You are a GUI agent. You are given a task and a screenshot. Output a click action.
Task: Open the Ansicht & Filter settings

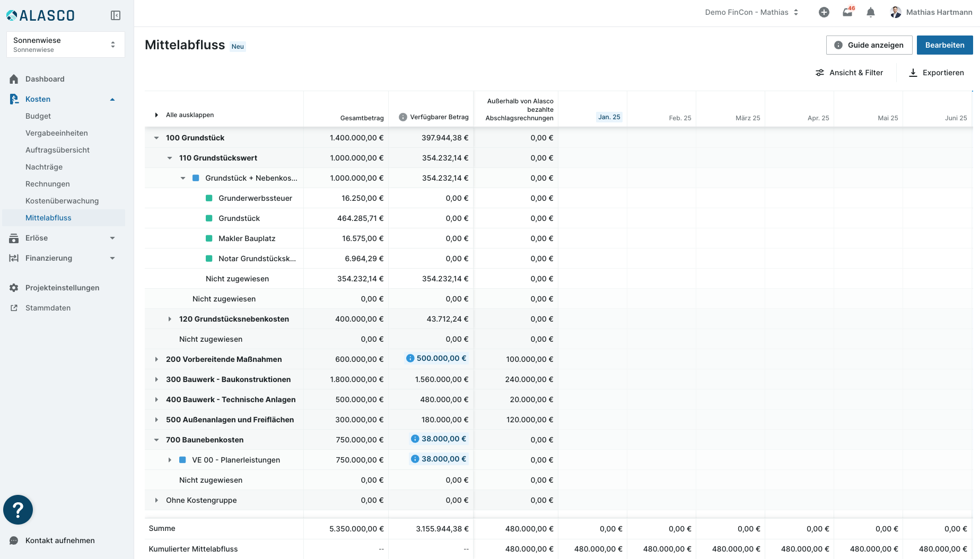[x=849, y=73]
